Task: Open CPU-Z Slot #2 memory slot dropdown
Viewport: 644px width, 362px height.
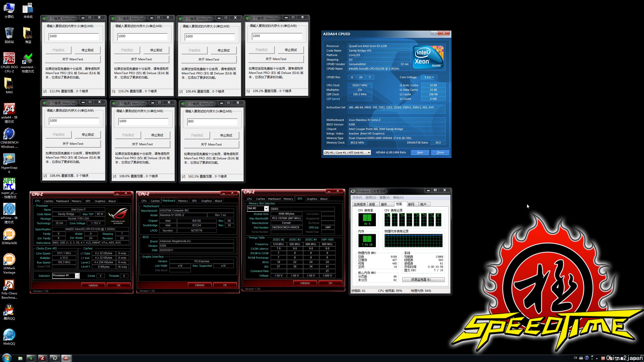Action: 258,208
